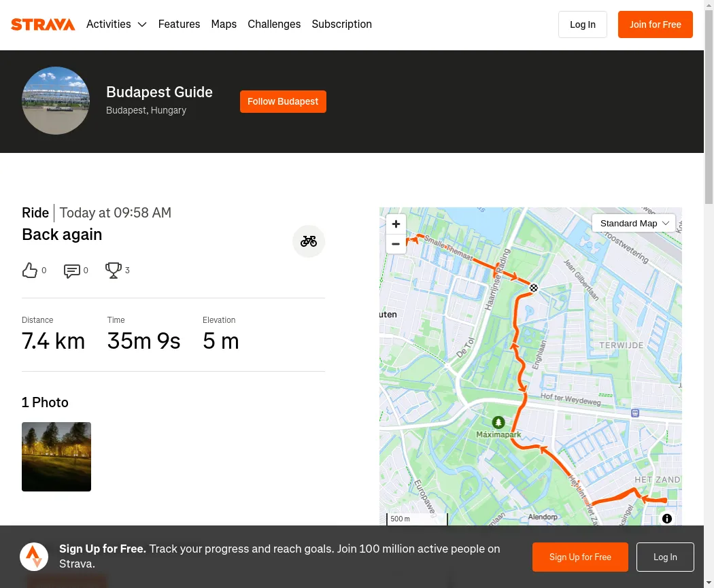This screenshot has width=714, height=588.
Task: Click the '1 Photo' heading
Action: click(45, 402)
